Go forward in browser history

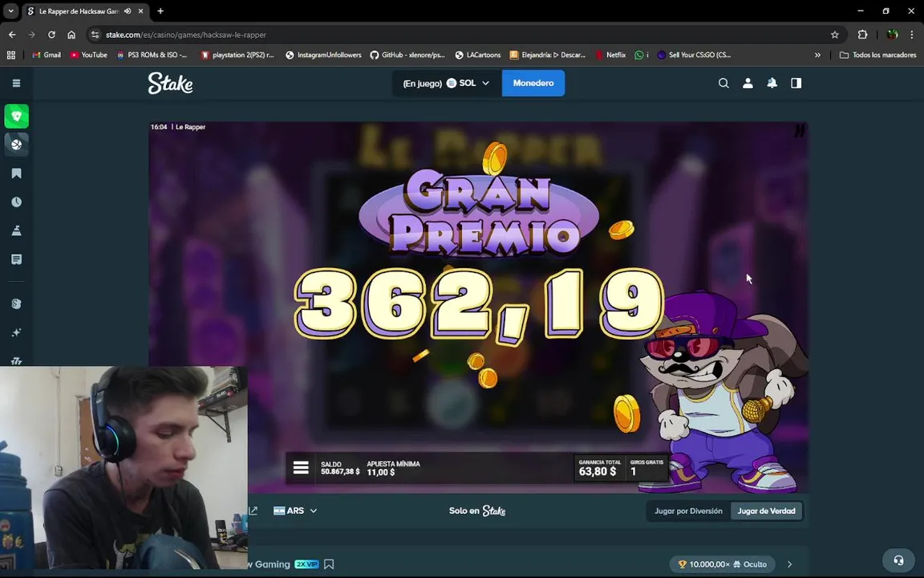pyautogui.click(x=32, y=35)
